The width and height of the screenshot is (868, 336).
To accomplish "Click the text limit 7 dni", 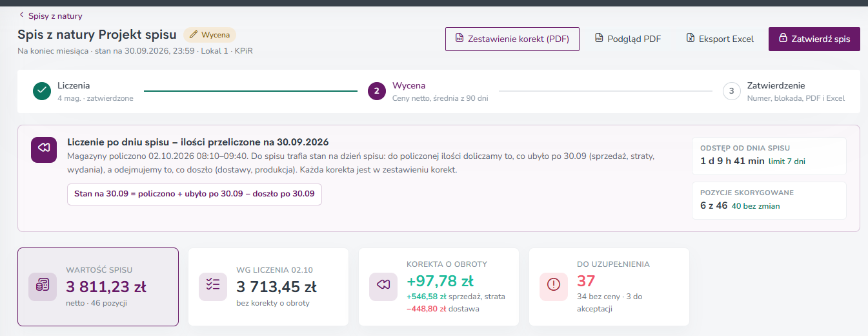I will [x=785, y=162].
